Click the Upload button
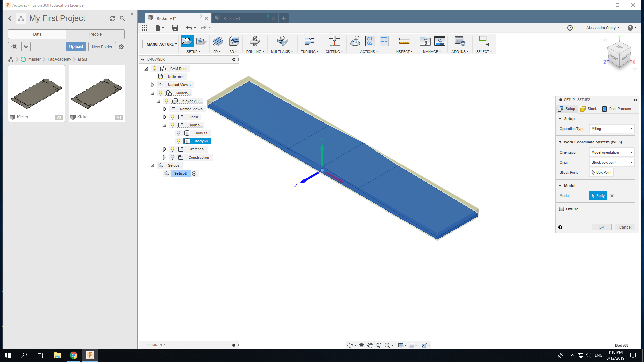This screenshot has width=644, height=362. 76,47
